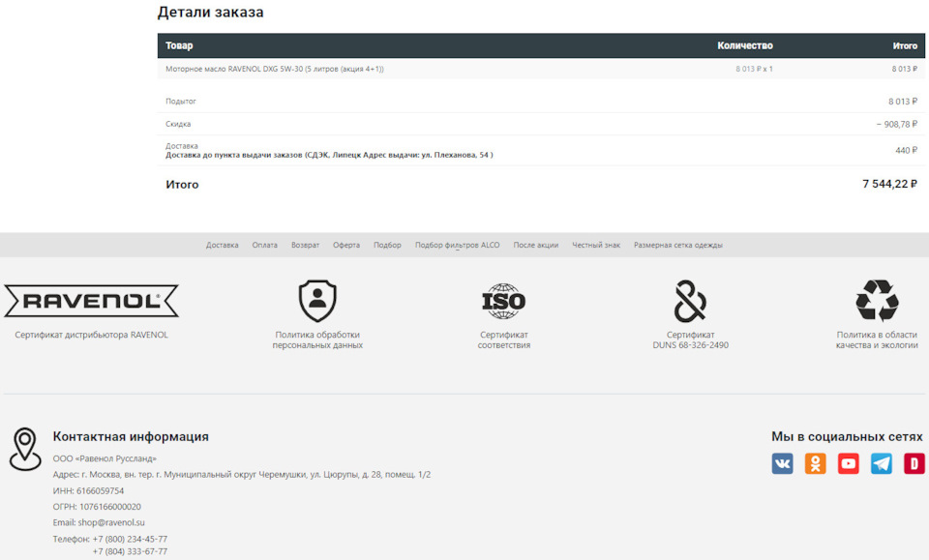
Task: Click the RAVENOL logo
Action: [91, 301]
